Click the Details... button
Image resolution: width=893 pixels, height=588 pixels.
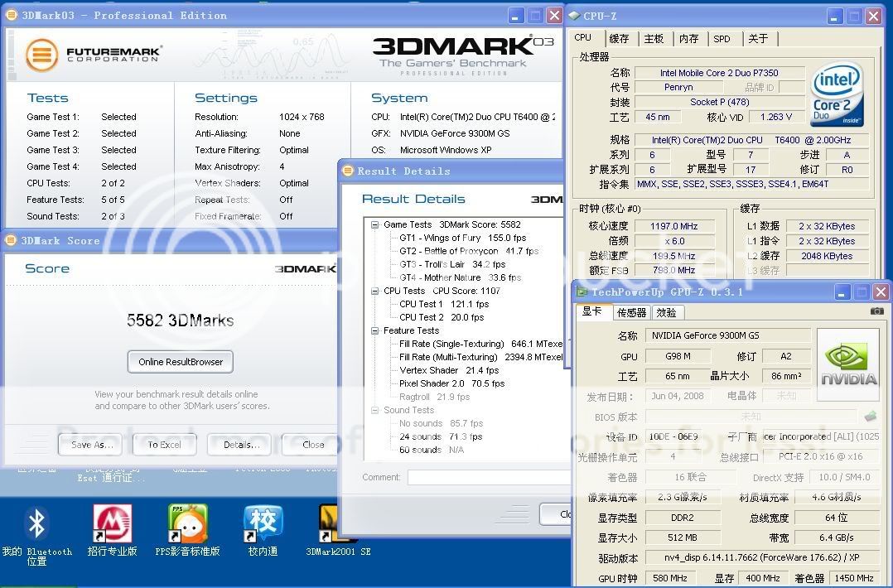pos(239,445)
